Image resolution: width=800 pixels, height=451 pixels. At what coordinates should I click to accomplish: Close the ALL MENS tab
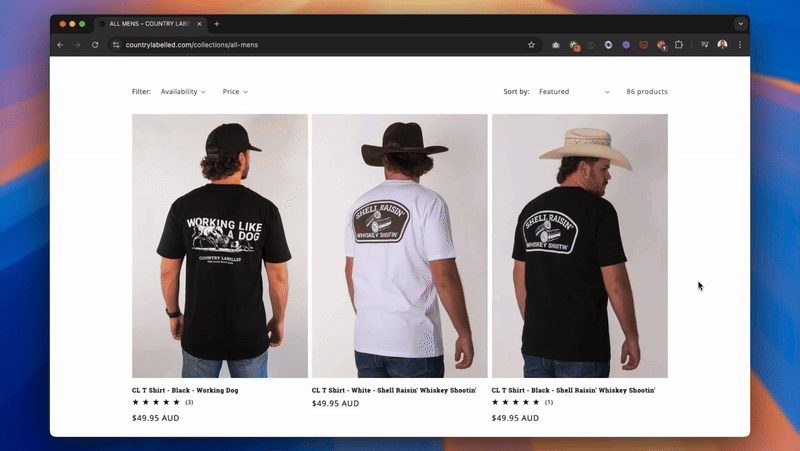[199, 24]
